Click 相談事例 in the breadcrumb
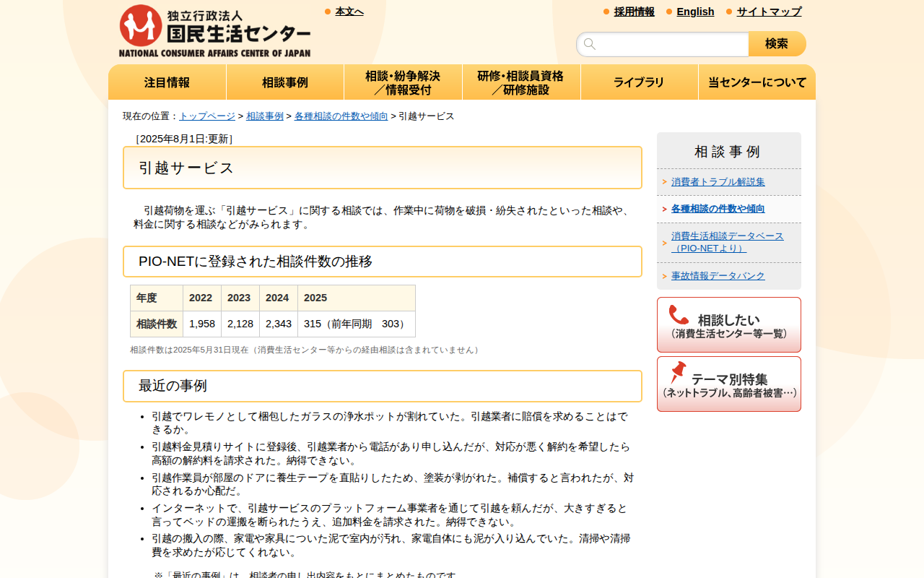 265,116
